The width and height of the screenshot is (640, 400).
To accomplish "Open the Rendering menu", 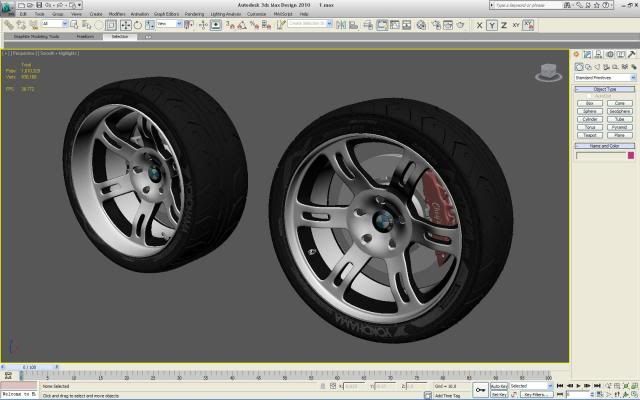I will (x=194, y=14).
